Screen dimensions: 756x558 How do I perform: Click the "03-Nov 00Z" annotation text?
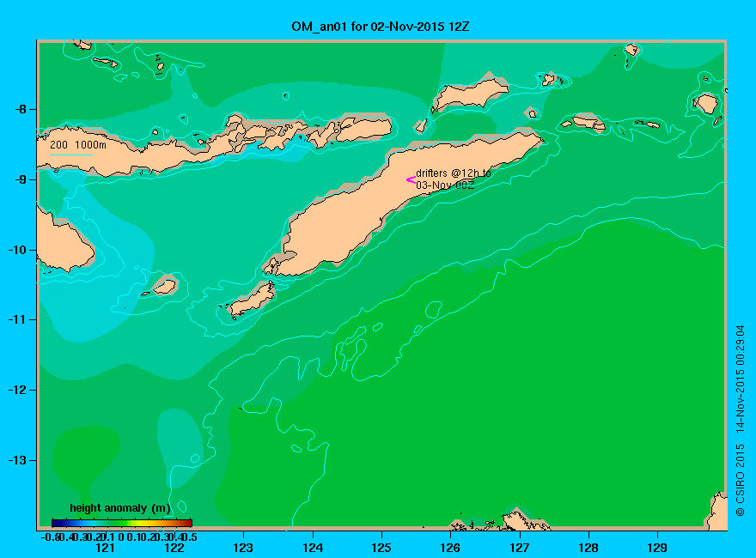[x=445, y=185]
